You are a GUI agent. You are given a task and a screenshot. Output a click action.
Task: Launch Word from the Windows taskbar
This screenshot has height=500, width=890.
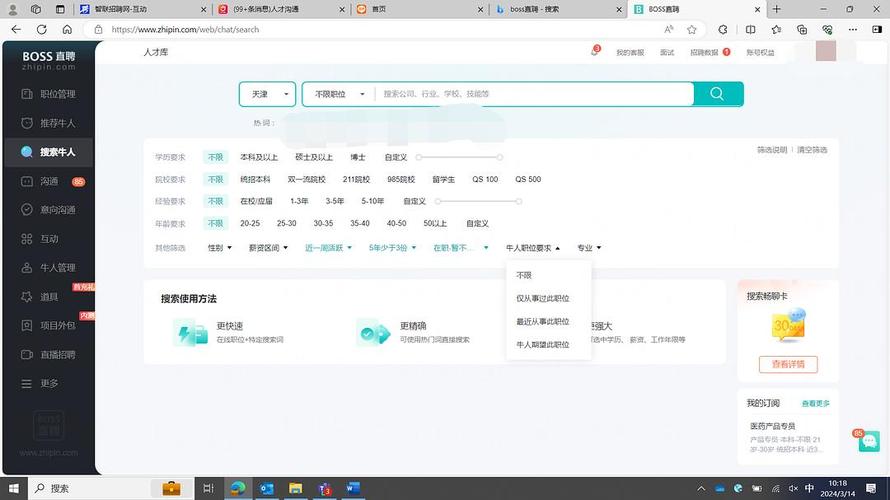353,488
